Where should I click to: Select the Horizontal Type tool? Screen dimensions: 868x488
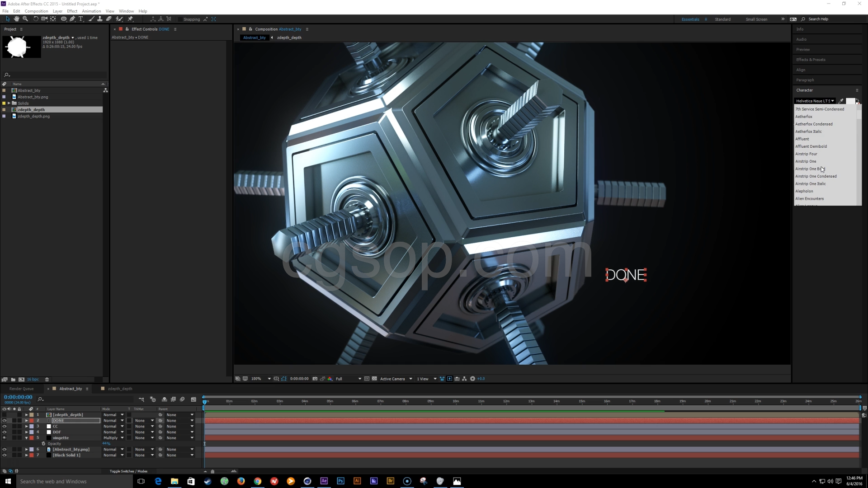pyautogui.click(x=81, y=19)
